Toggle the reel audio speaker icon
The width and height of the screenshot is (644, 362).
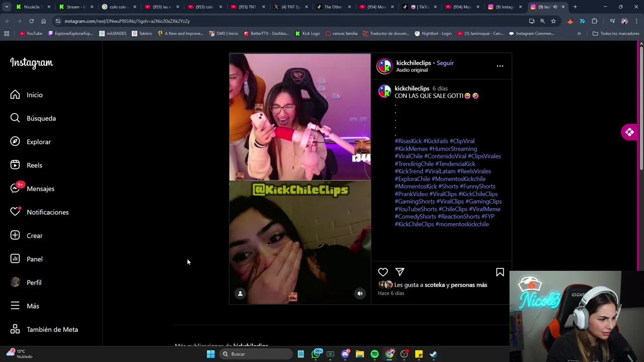(x=360, y=294)
